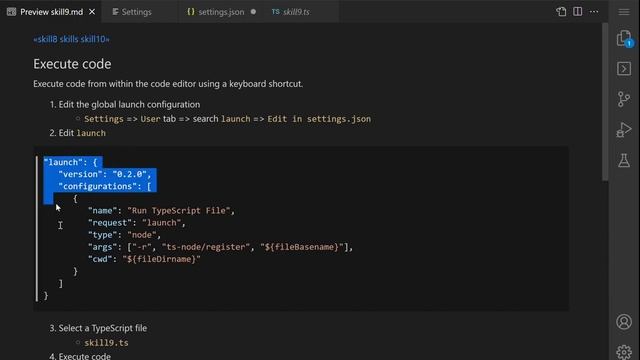This screenshot has height=360, width=640.
Task: Click the "${fileDirname}" value in code block
Action: click(x=161, y=259)
